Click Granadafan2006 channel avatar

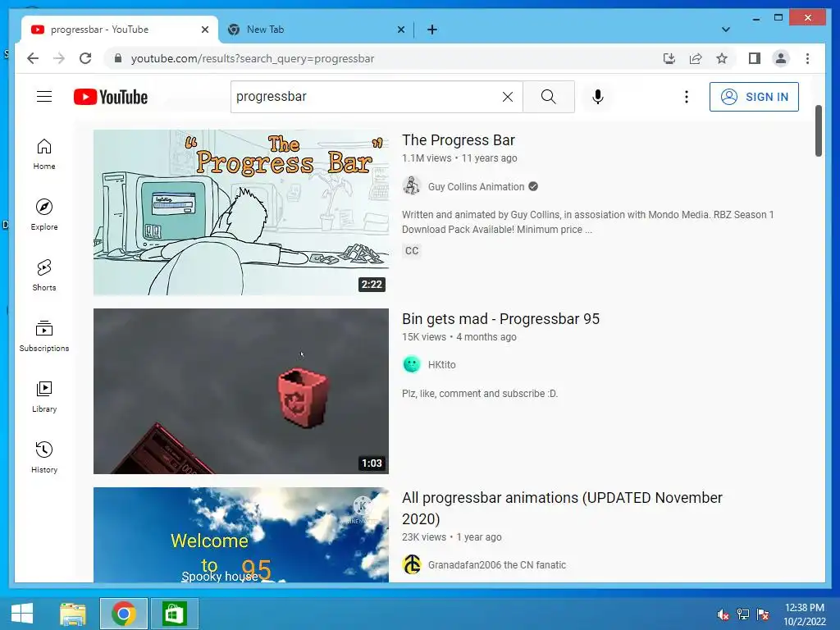412,564
